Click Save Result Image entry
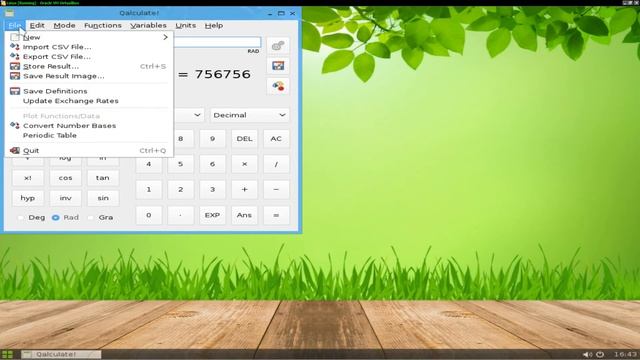 click(89, 76)
